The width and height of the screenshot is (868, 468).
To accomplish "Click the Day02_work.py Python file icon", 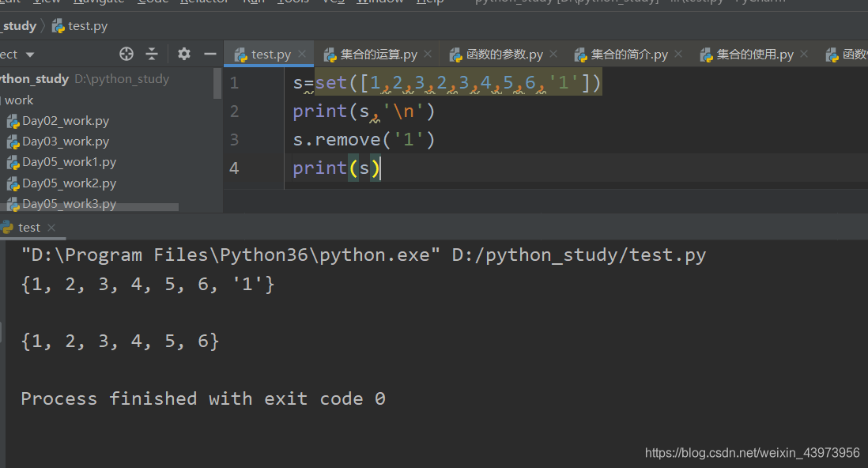I will click(13, 121).
